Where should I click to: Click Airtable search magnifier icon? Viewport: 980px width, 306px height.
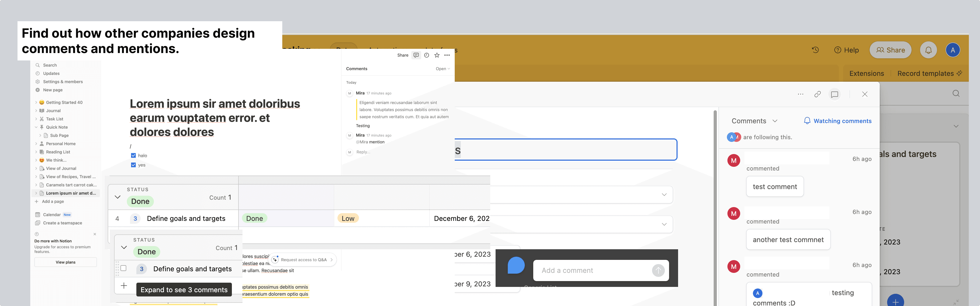tap(956, 94)
